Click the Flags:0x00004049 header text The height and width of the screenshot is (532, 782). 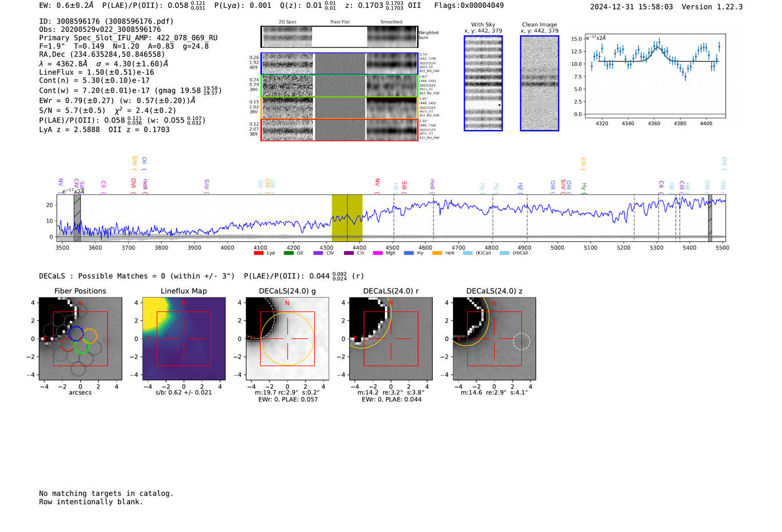(x=469, y=5)
